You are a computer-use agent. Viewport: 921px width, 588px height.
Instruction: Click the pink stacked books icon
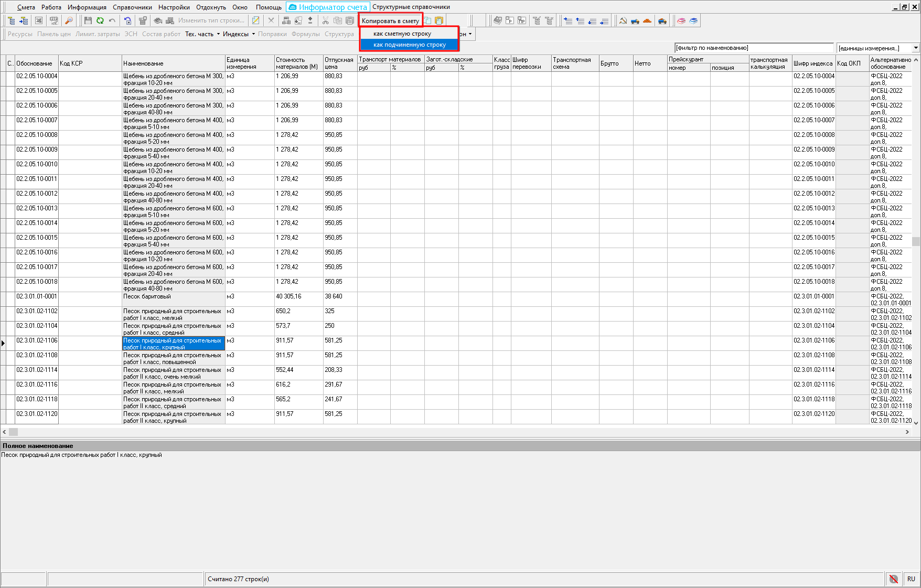click(x=681, y=20)
